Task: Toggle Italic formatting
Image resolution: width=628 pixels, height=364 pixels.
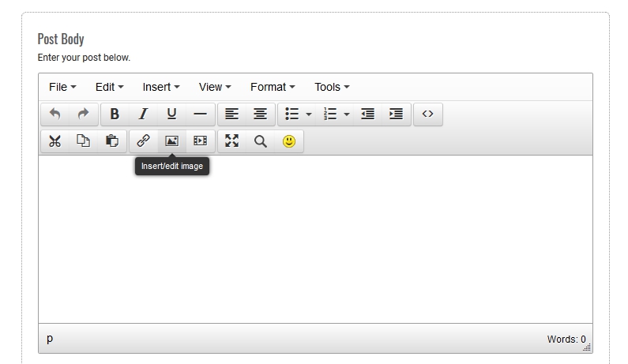Action: [143, 114]
